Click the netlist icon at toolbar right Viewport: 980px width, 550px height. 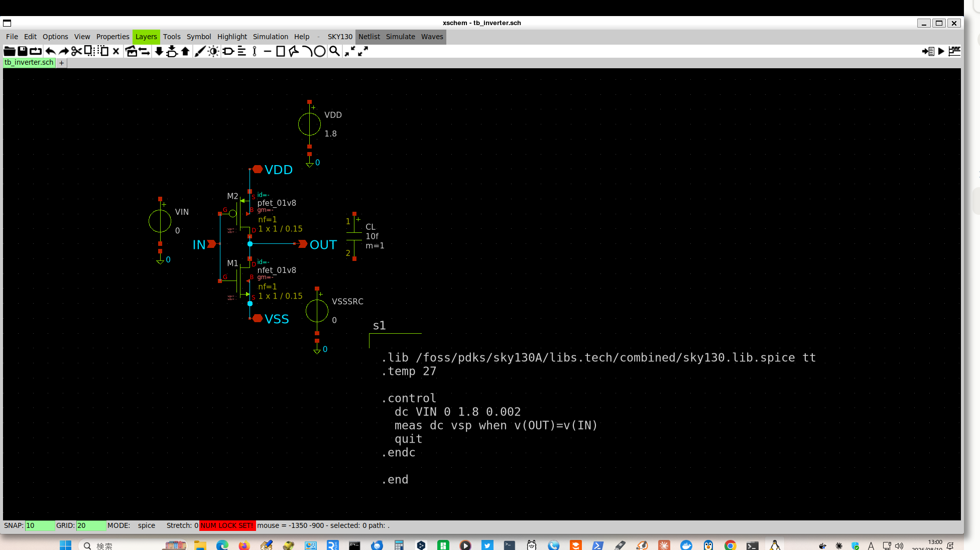tap(928, 51)
